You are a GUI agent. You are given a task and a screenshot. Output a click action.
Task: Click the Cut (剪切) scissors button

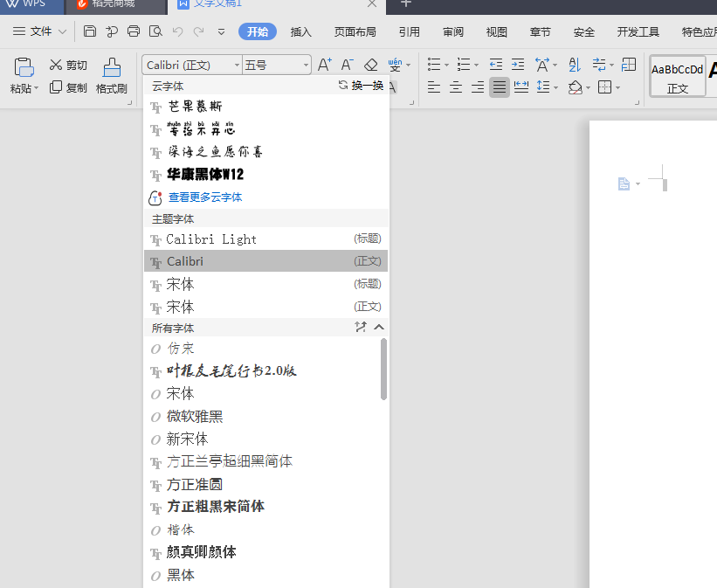[68, 65]
